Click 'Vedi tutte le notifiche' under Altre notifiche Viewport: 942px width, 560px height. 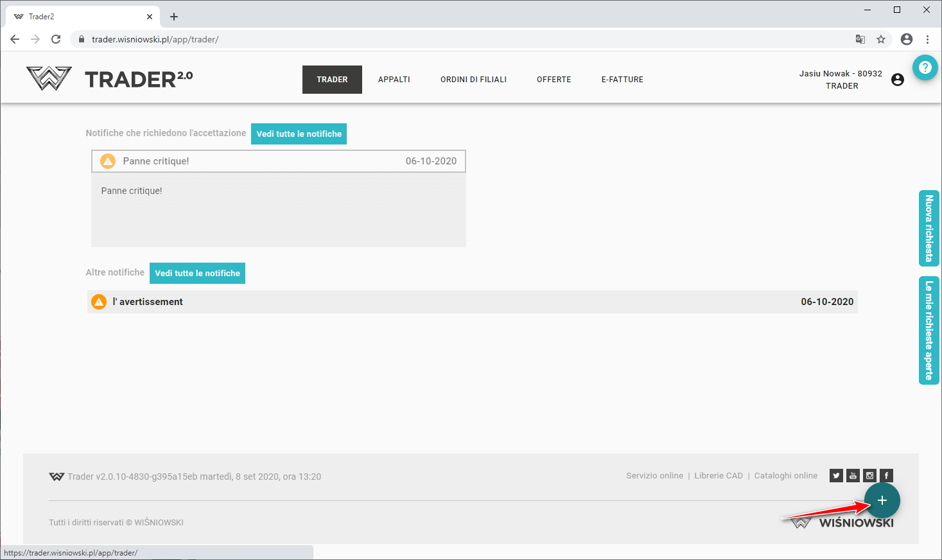(197, 273)
